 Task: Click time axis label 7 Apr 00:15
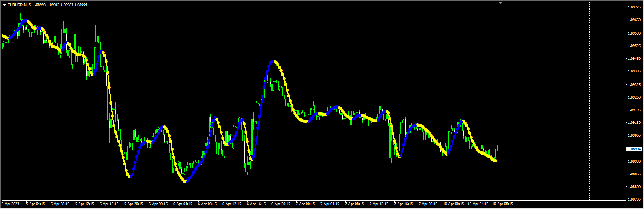pyautogui.click(x=306, y=204)
